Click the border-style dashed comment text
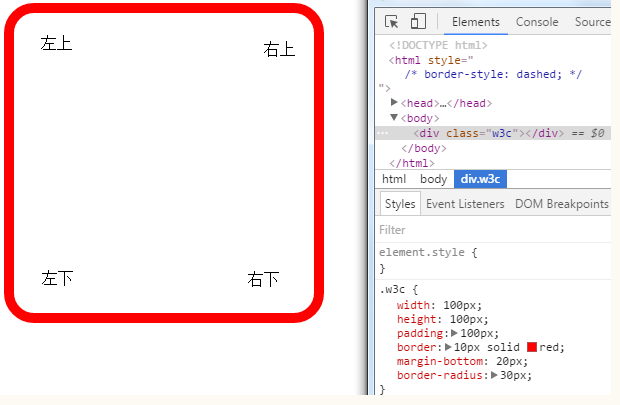The height and width of the screenshot is (405, 620). coord(493,74)
